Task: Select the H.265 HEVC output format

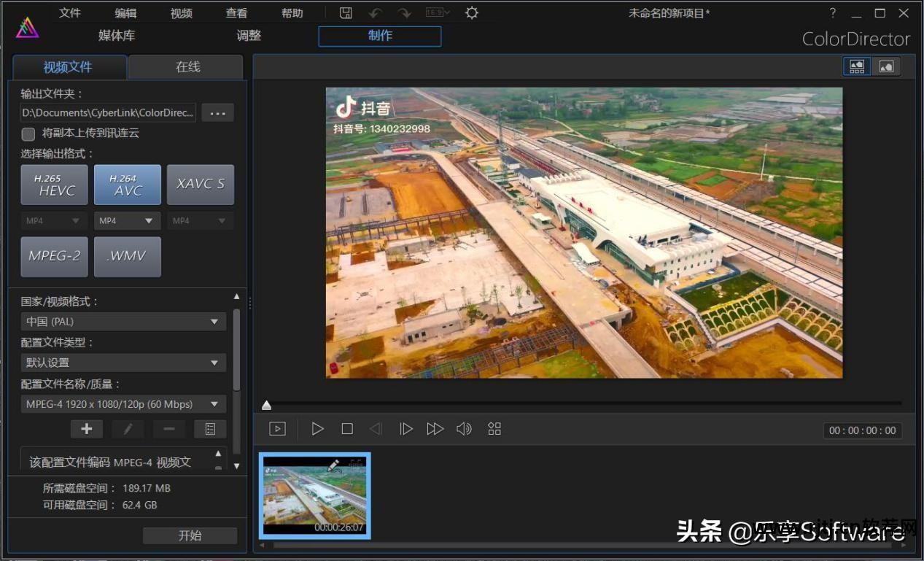Action: click(x=55, y=185)
